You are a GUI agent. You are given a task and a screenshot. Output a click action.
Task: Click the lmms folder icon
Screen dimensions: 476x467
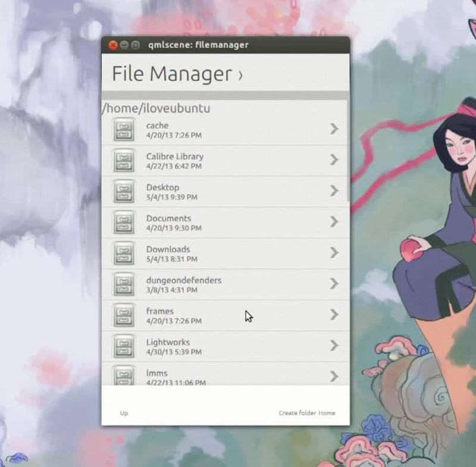[124, 375]
